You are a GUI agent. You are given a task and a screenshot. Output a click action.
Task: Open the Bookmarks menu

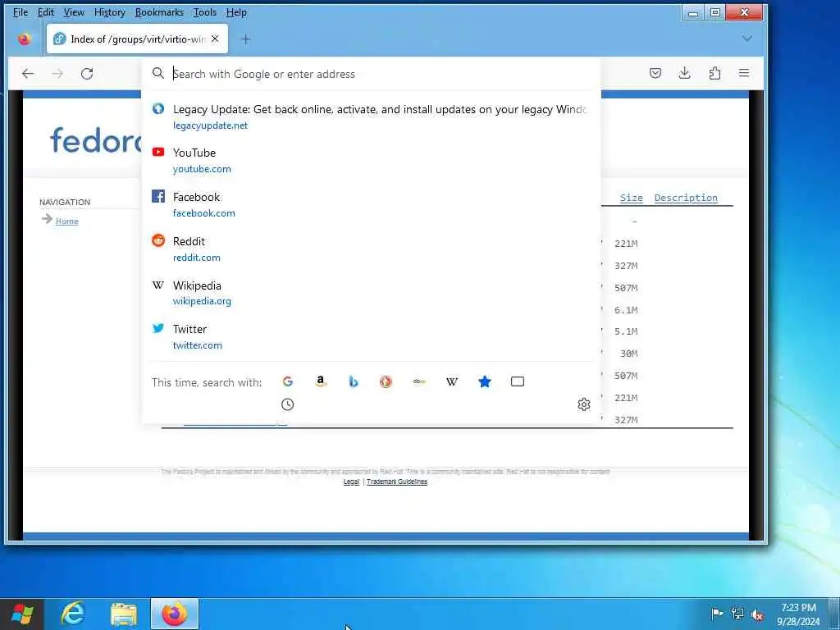pyautogui.click(x=159, y=12)
